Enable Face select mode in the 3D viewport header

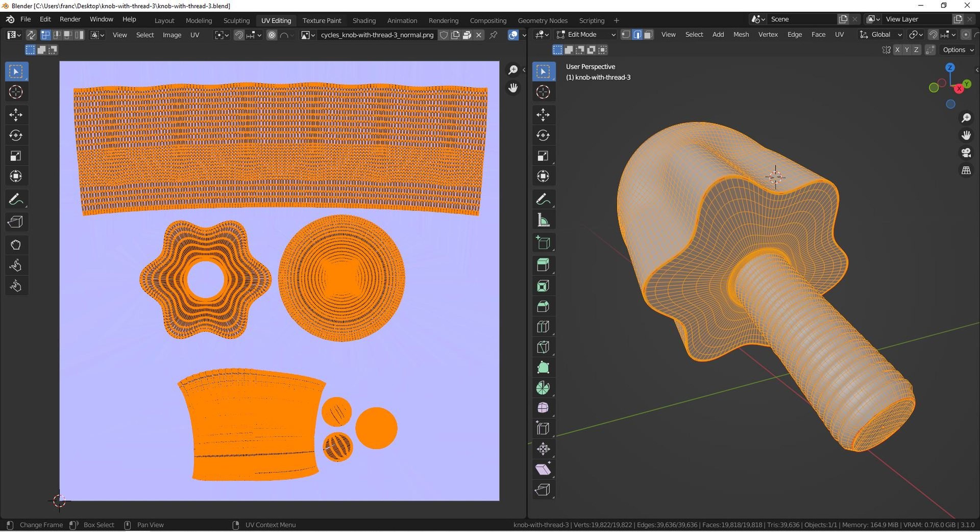click(x=648, y=34)
